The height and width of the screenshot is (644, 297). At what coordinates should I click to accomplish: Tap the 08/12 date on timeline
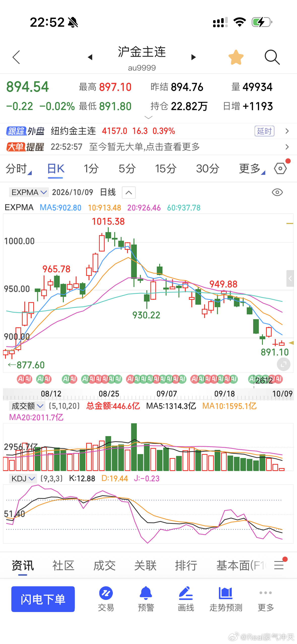(51, 394)
